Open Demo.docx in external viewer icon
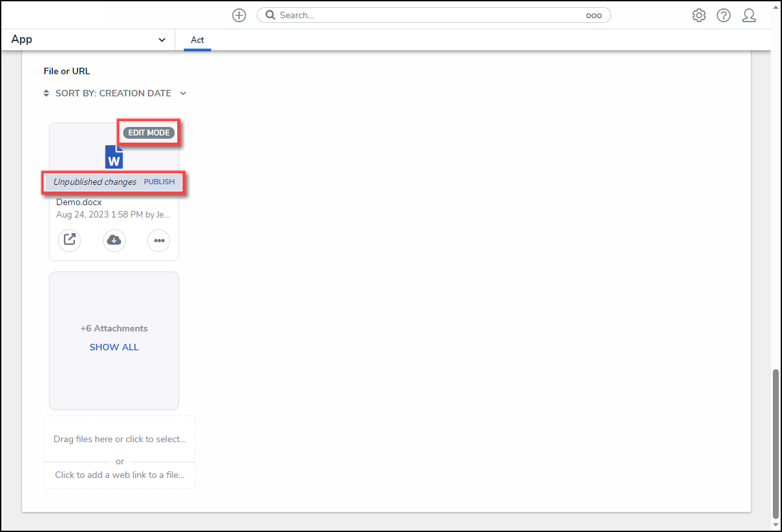 click(69, 240)
